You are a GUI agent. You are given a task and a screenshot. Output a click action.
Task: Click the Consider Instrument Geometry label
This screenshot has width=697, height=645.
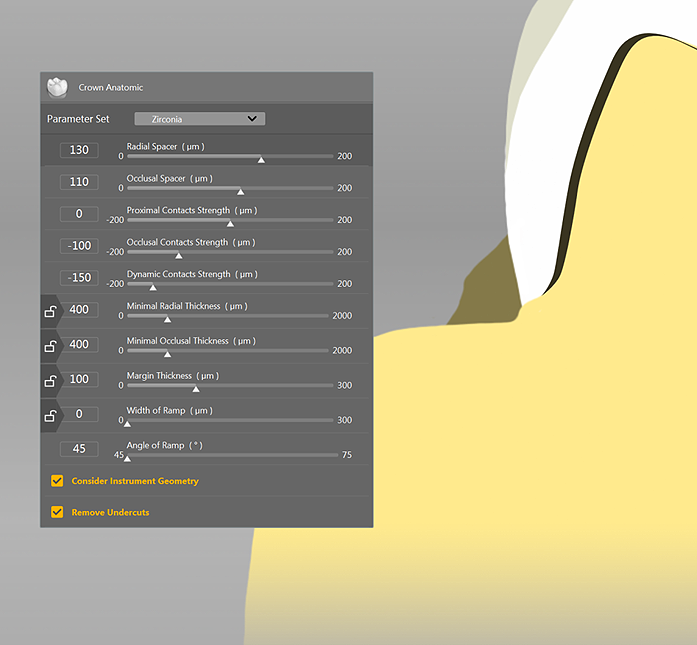pos(135,481)
